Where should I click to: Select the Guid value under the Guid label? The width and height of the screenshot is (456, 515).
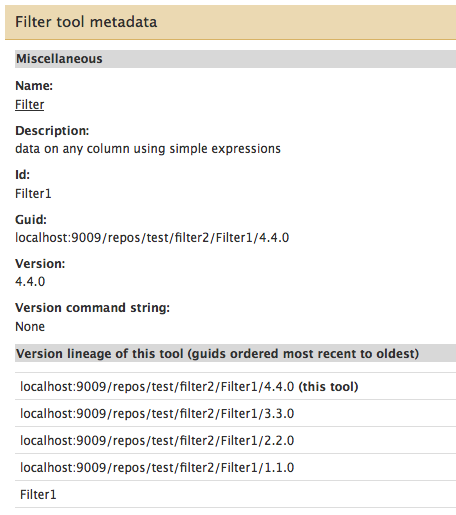(152, 238)
